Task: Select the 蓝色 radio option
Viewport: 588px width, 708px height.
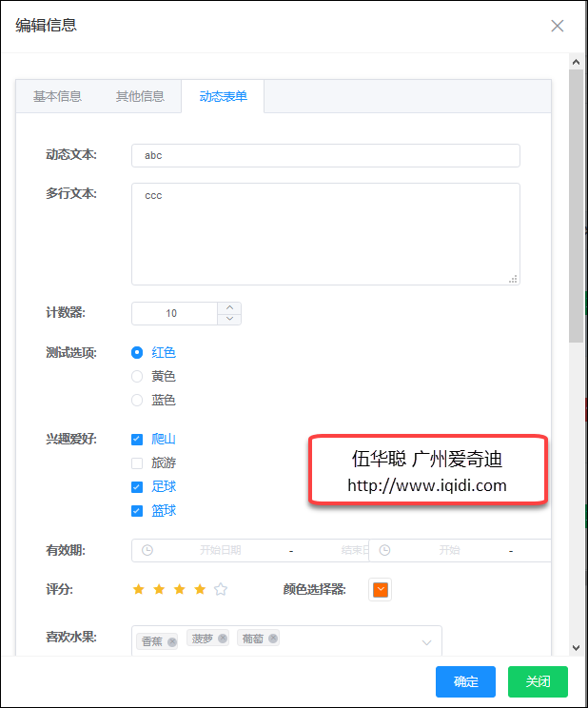Action: tap(137, 400)
